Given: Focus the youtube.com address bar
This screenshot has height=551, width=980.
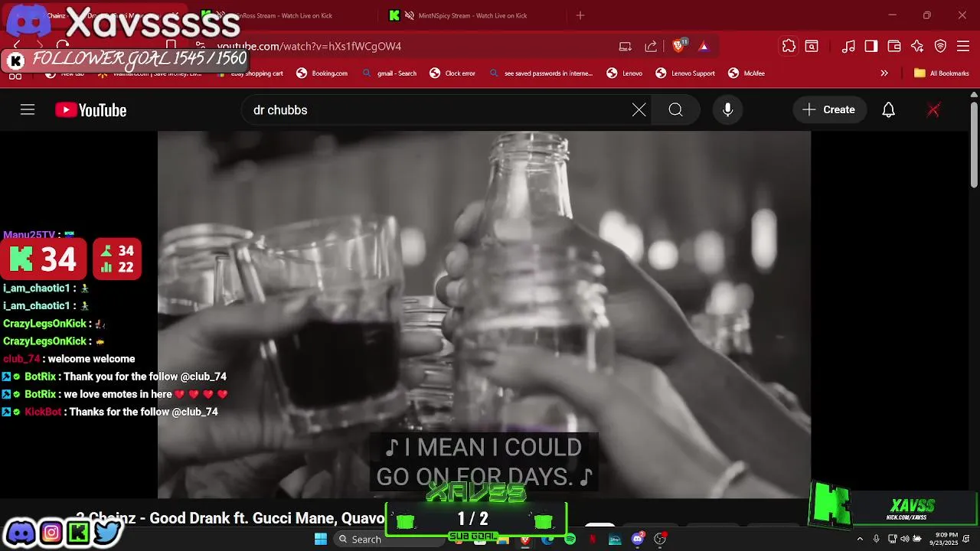Looking at the screenshot, I should [x=413, y=46].
